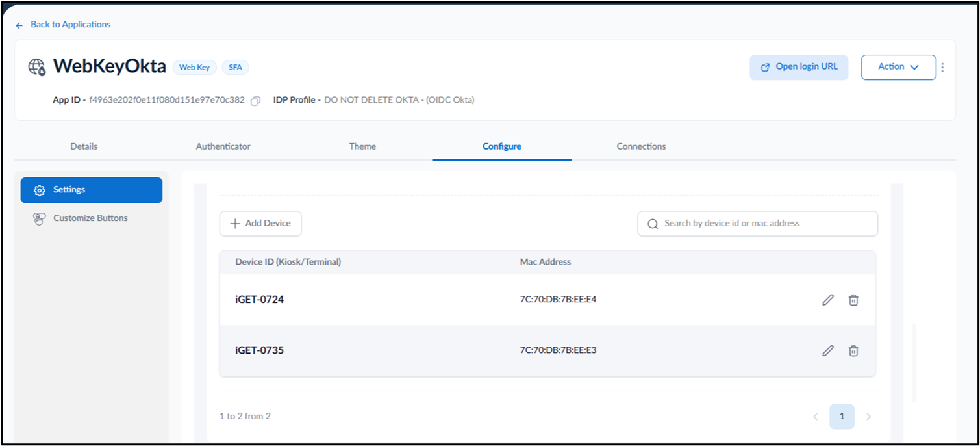Viewport: 980px width, 446px height.
Task: Delete the iGET-0735 device
Action: 853,350
